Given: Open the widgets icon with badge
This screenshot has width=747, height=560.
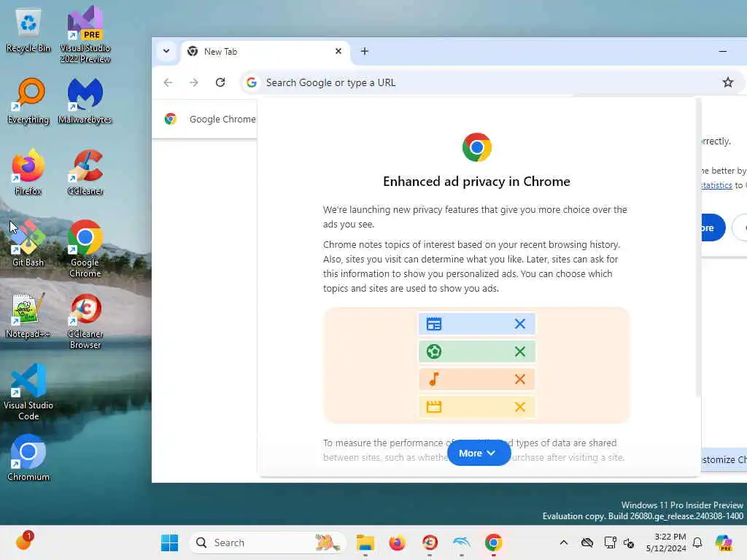Looking at the screenshot, I should [24, 541].
